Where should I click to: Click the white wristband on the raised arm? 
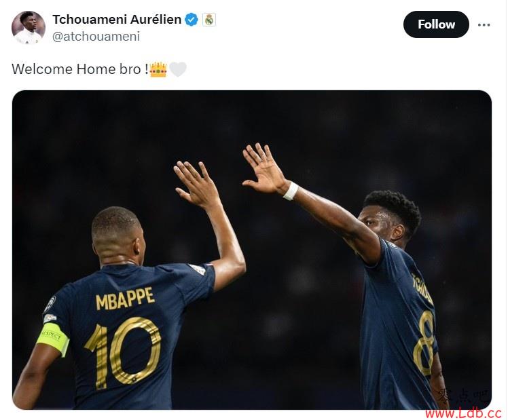pyautogui.click(x=291, y=191)
